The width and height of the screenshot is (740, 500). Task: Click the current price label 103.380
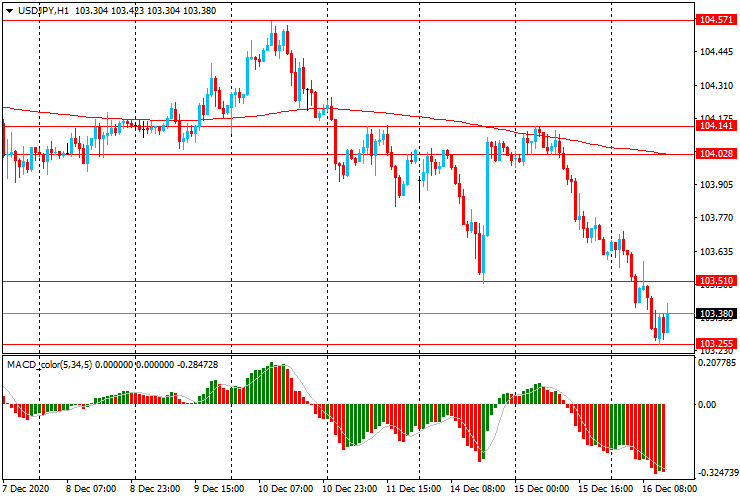click(x=716, y=314)
